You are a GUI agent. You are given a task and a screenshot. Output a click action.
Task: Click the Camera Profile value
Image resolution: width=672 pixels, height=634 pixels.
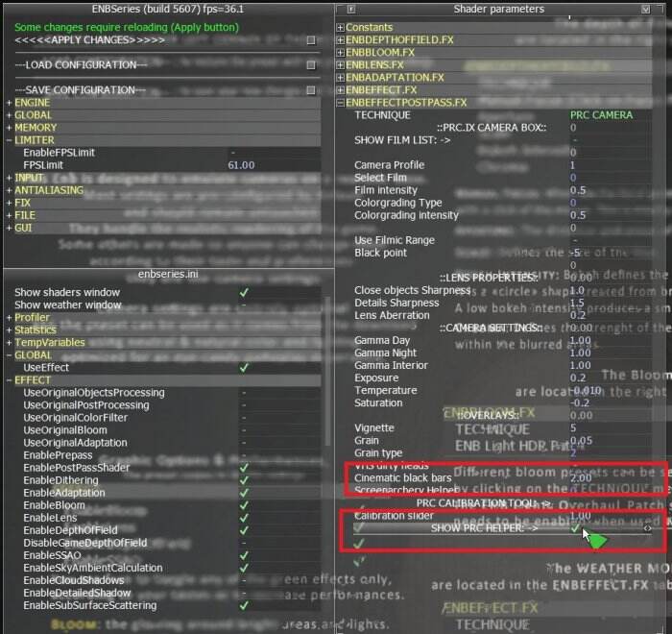tap(572, 165)
